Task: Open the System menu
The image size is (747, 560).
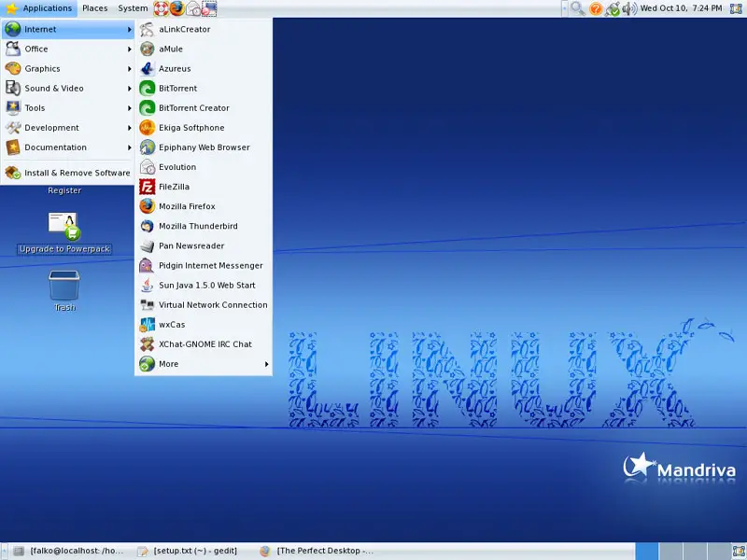Action: (x=133, y=8)
